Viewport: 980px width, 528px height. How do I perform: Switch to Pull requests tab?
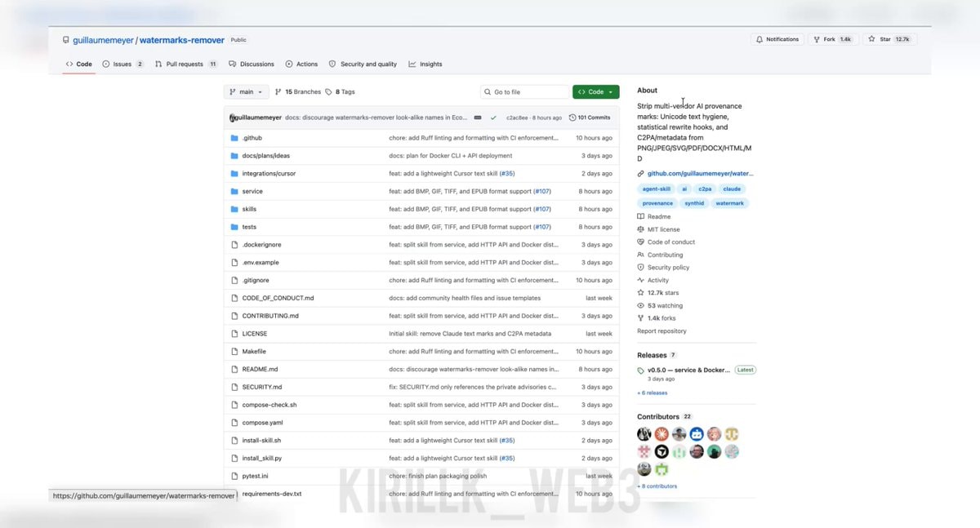click(x=186, y=64)
